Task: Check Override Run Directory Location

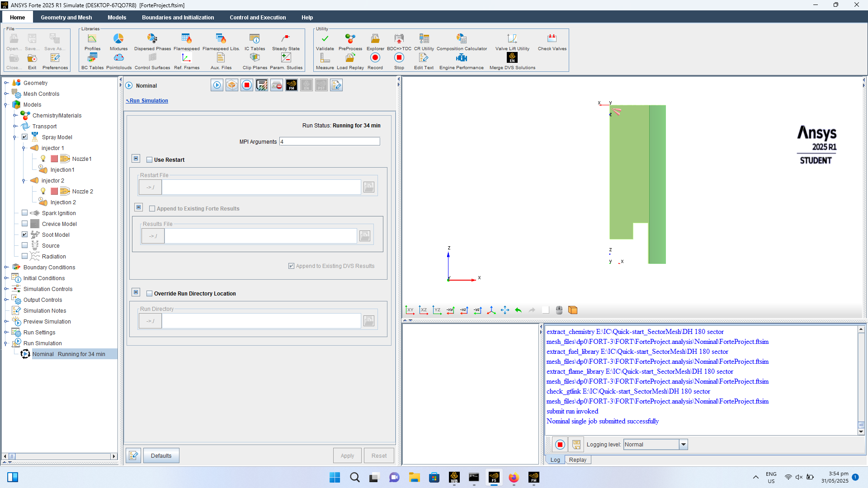Action: coord(150,293)
